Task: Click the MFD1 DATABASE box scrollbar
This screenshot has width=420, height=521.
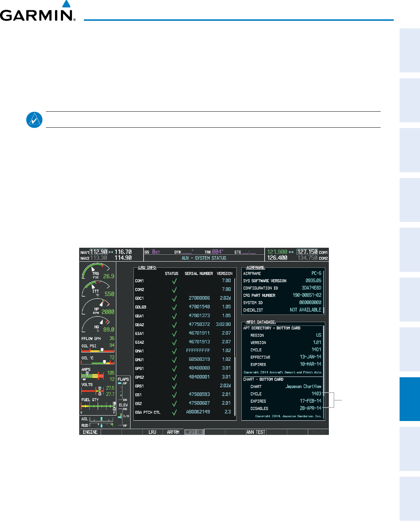Action: [x=323, y=371]
